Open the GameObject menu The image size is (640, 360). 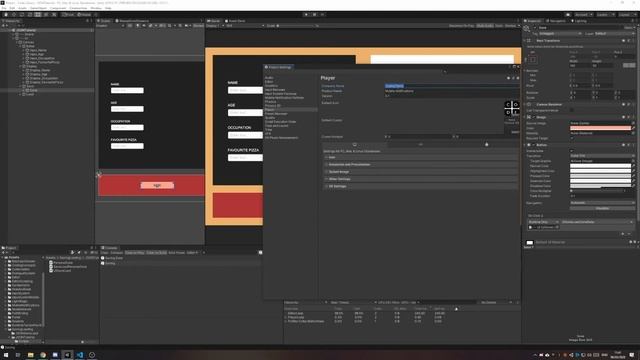[x=39, y=8]
